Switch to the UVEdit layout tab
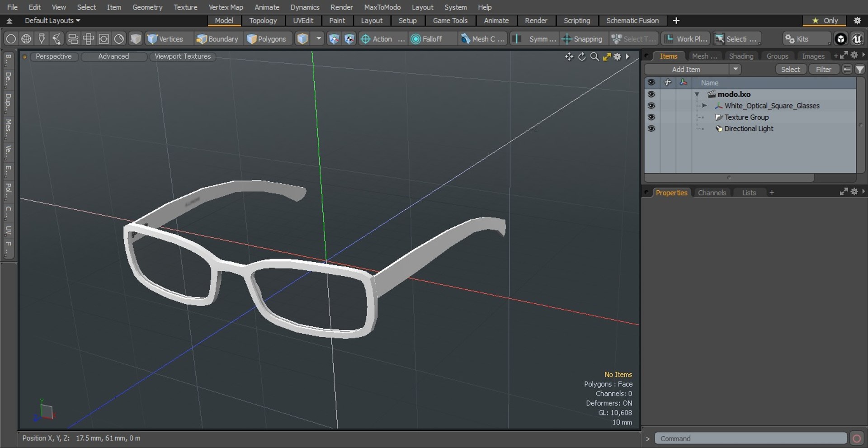 click(x=303, y=20)
